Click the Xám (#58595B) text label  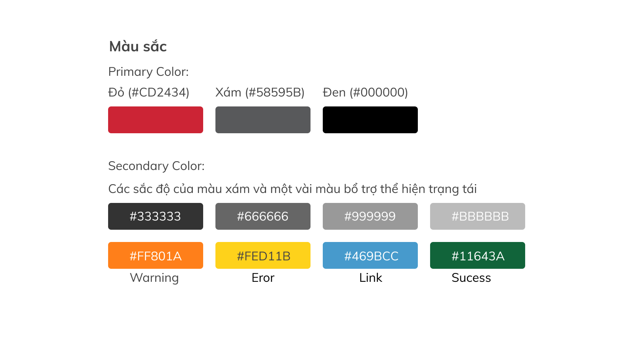point(260,92)
